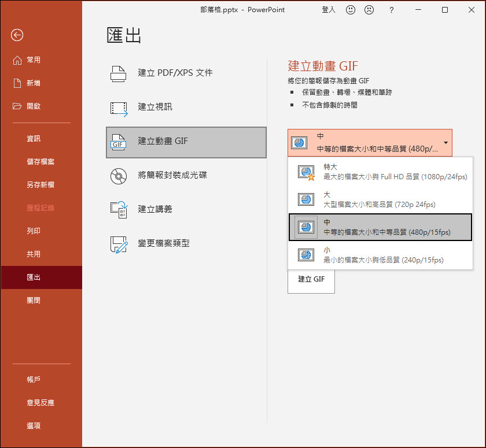Open help with the question mark icon
The width and height of the screenshot is (486, 448).
click(392, 10)
